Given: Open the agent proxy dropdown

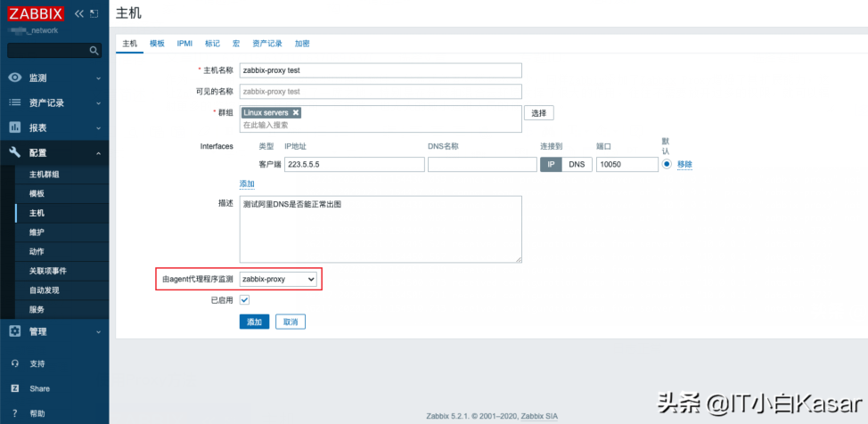Looking at the screenshot, I should click(278, 280).
